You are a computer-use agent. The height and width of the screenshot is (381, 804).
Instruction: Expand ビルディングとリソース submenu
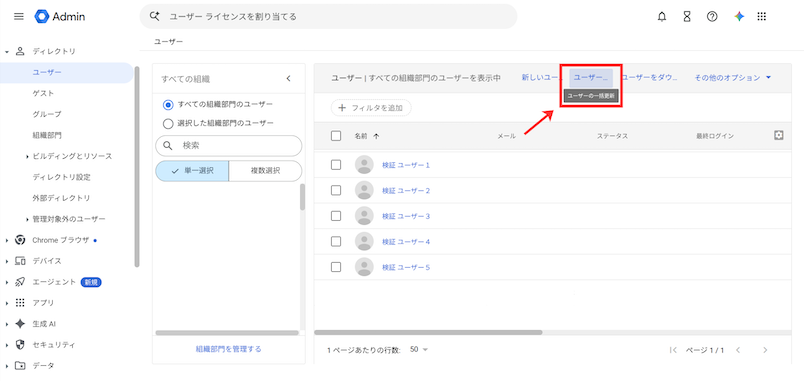[27, 156]
